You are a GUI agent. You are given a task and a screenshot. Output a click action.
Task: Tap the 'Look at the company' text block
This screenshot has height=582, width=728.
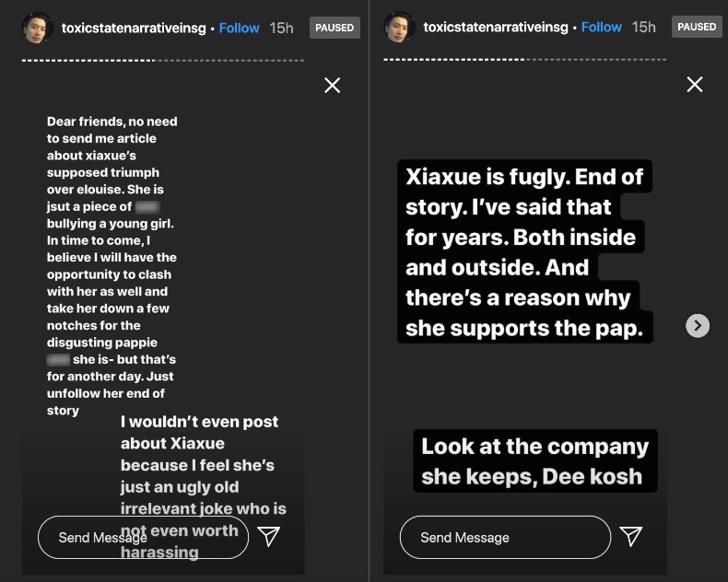pyautogui.click(x=534, y=461)
